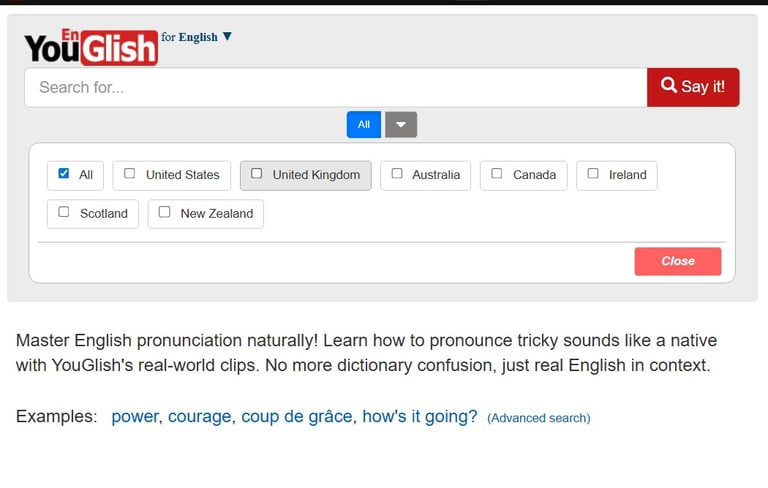Uncheck the 'All' accents checkbox
This screenshot has height=488, width=768.
point(64,173)
